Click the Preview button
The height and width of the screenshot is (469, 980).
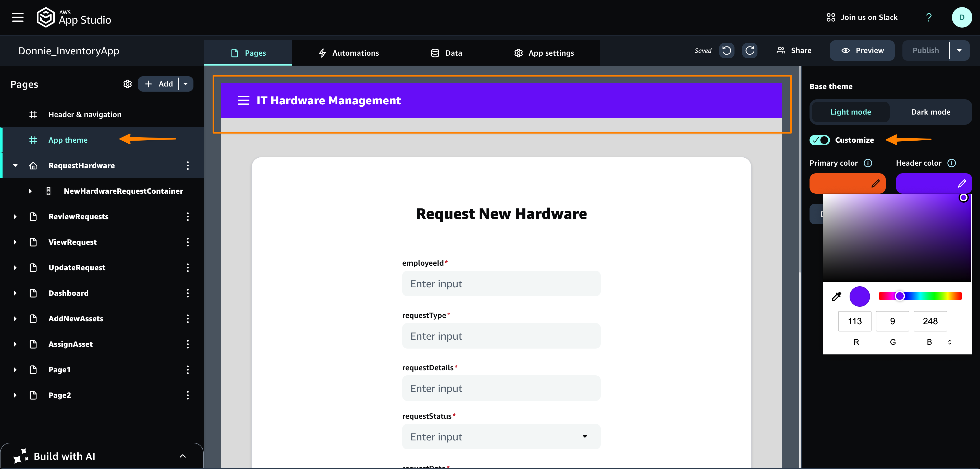click(862, 51)
